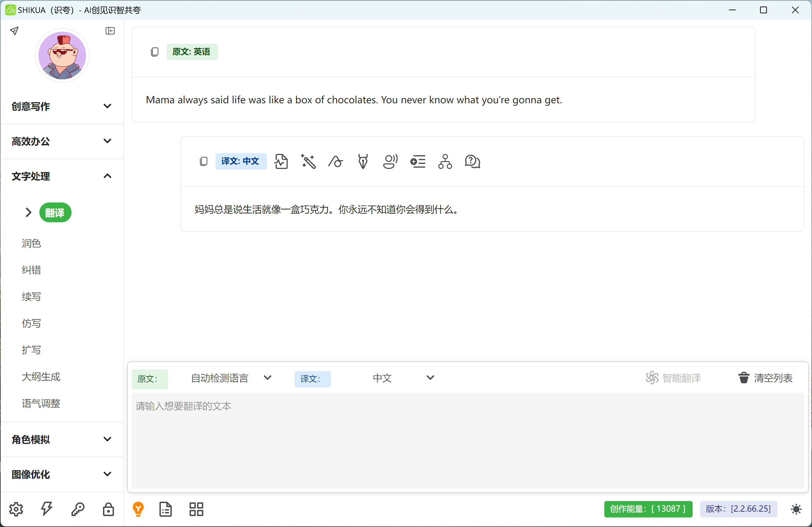The width and height of the screenshot is (812, 527).
Task: Click the add-to-list expand icon
Action: click(x=418, y=161)
